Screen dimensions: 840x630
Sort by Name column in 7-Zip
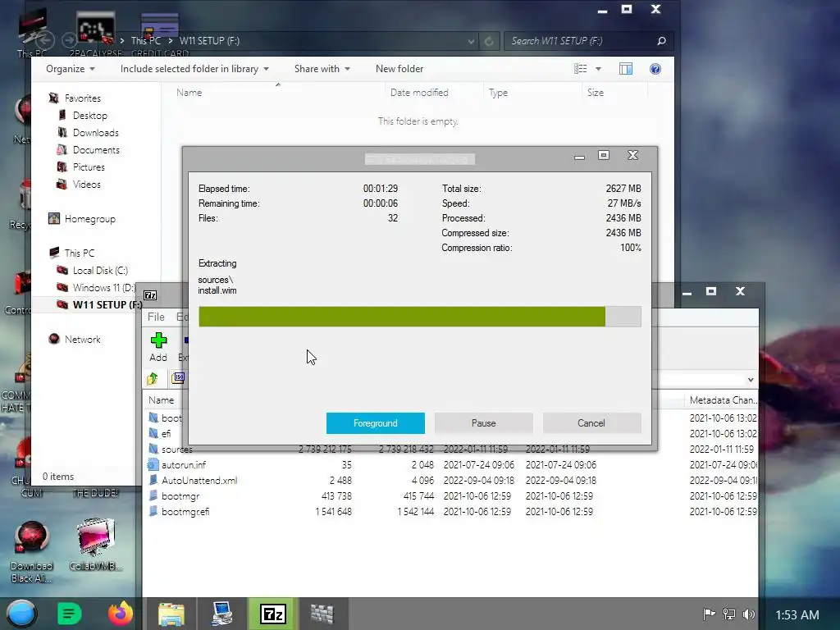[x=162, y=399]
